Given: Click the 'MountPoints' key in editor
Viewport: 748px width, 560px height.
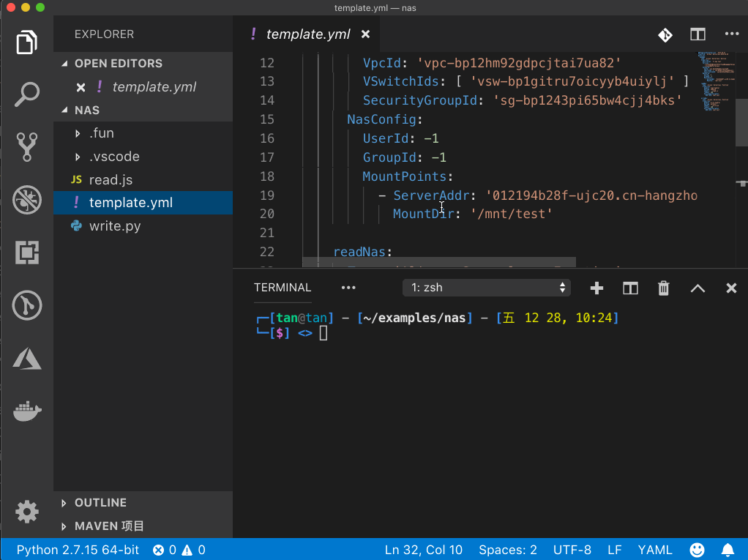Looking at the screenshot, I should [404, 176].
